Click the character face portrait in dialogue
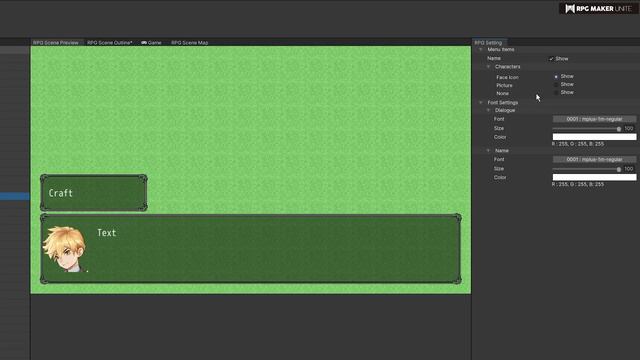 tap(65, 249)
